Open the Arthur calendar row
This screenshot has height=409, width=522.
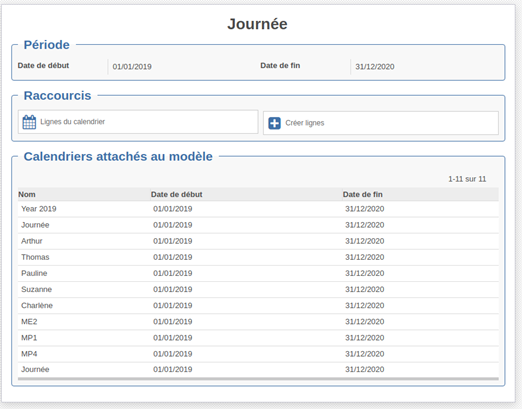pyautogui.click(x=258, y=241)
